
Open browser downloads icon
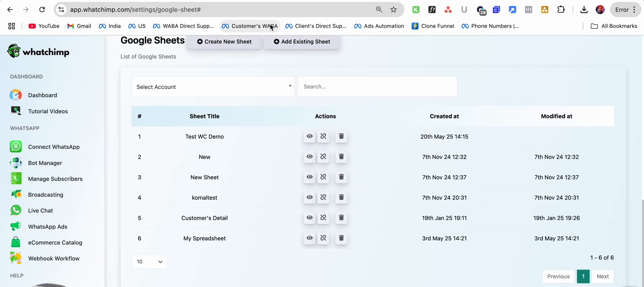(584, 10)
